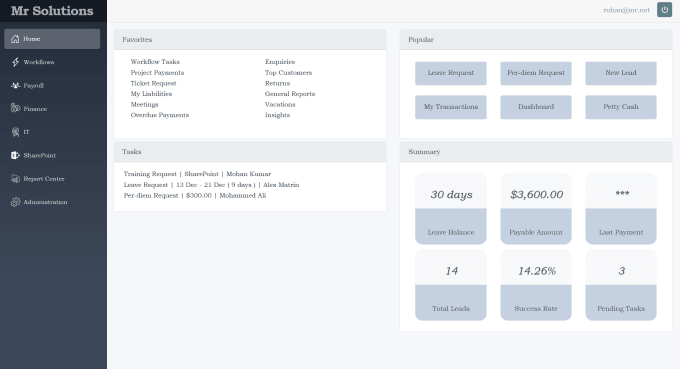The image size is (680, 369).
Task: Select the Payroll people icon
Action: (x=15, y=85)
